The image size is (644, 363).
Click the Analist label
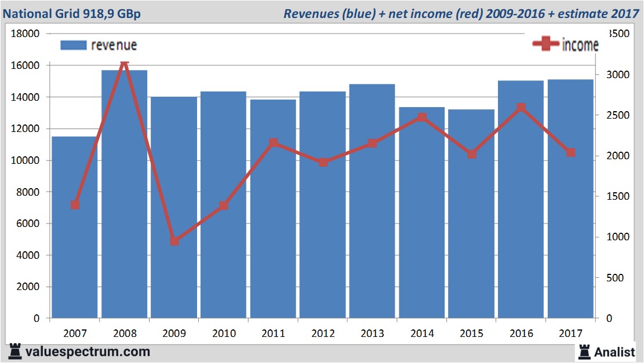click(614, 352)
